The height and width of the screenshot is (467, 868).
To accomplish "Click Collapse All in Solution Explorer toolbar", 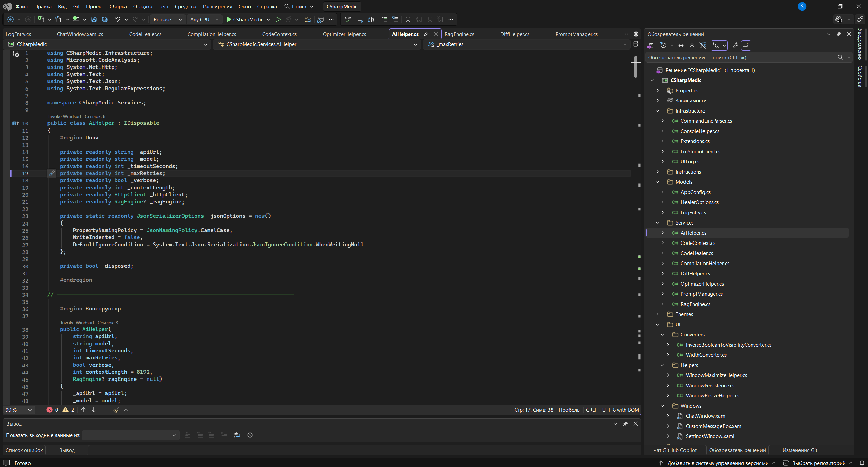I will coord(692,45).
